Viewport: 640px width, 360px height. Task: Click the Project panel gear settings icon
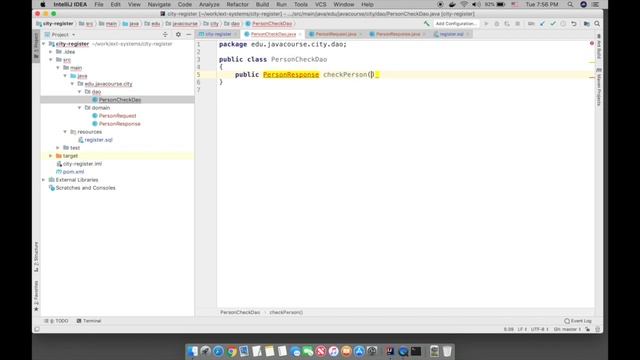pyautogui.click(x=178, y=35)
